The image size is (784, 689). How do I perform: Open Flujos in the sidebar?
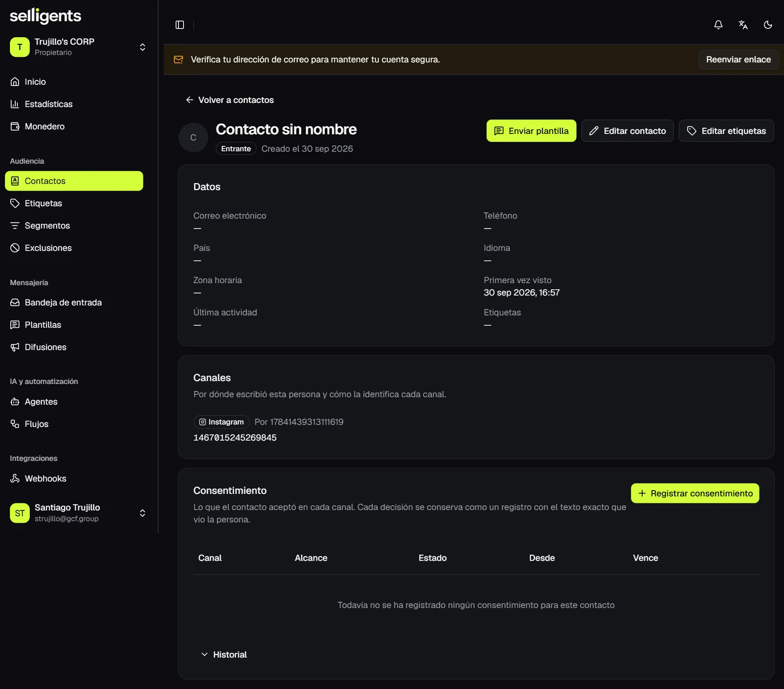tap(74, 424)
